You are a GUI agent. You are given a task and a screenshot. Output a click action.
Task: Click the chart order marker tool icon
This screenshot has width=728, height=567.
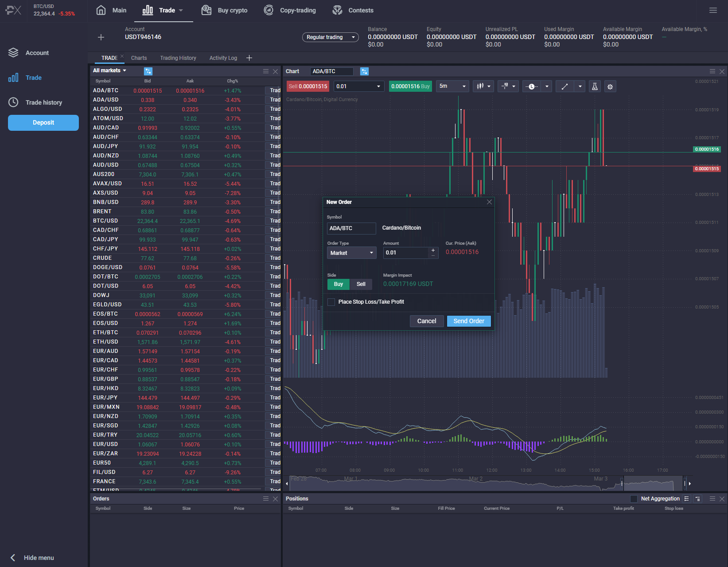point(505,86)
